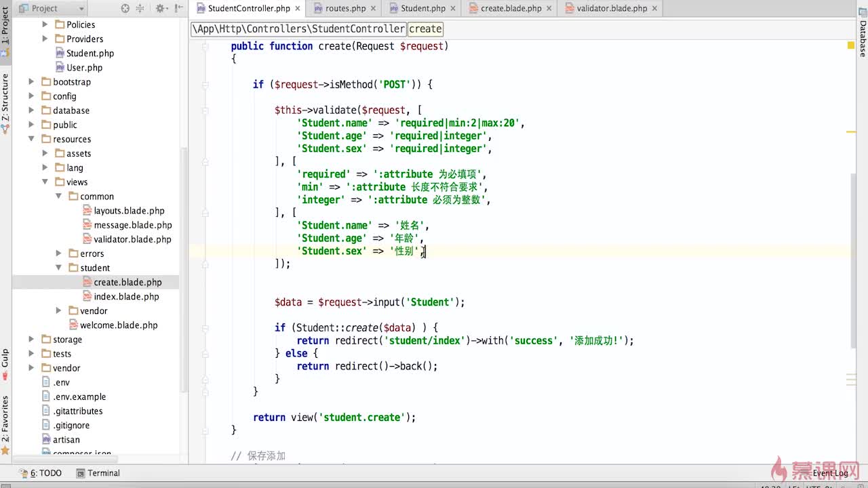
Task: Expand the public folder
Action: (31, 125)
